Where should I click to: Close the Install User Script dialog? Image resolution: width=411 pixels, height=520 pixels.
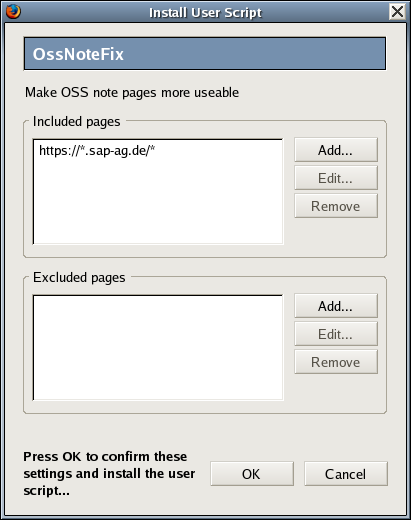397,12
